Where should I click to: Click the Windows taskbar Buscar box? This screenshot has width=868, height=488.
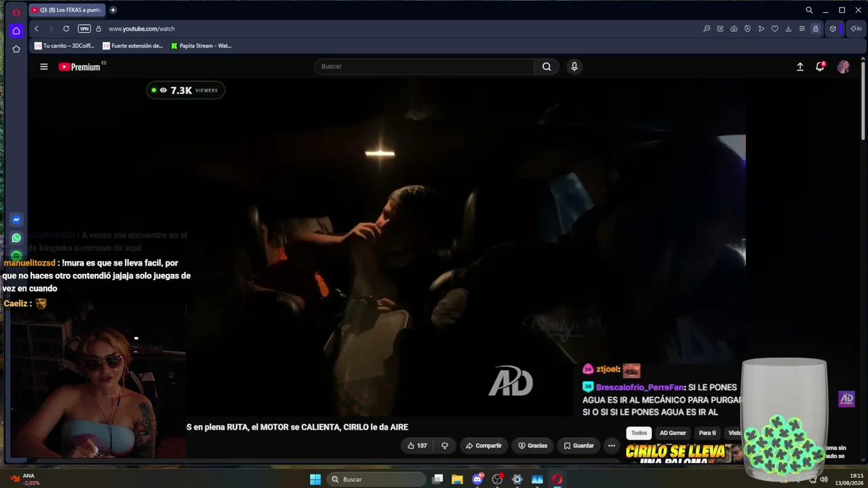[377, 479]
